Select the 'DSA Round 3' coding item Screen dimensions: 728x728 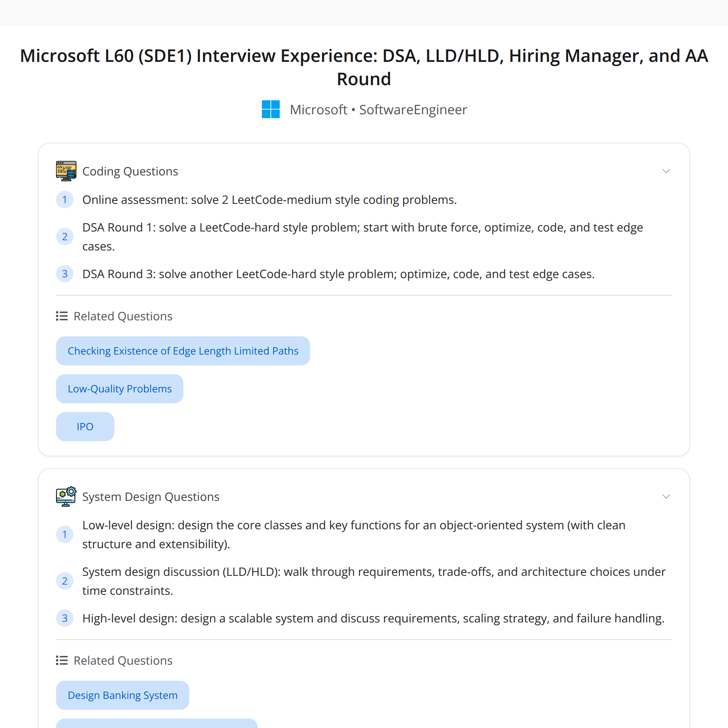(x=339, y=274)
